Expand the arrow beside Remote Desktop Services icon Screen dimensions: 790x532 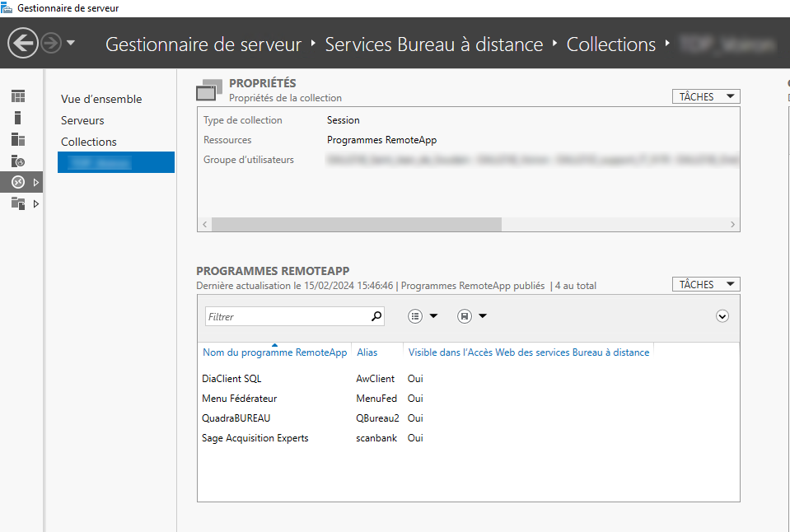pyautogui.click(x=35, y=182)
